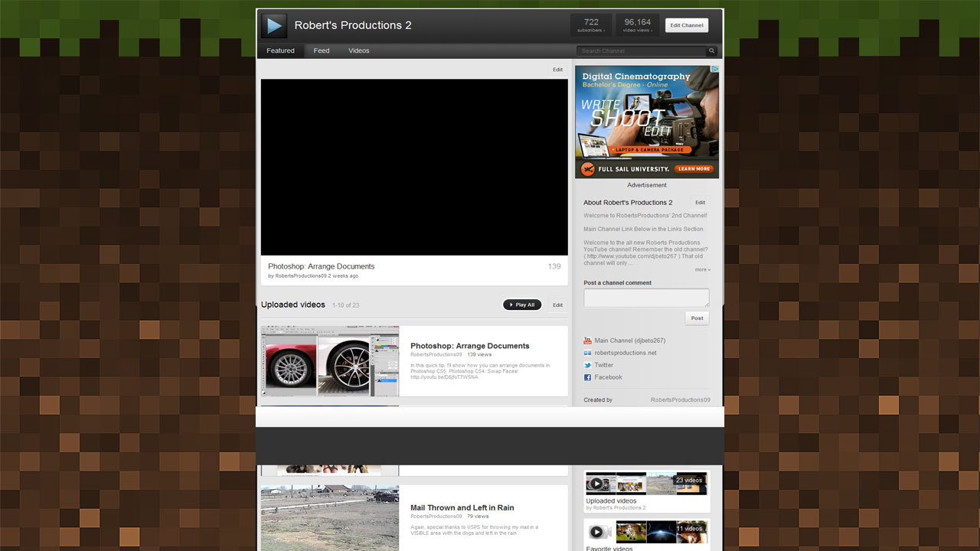
Task: Open the Twitter link
Action: point(604,365)
